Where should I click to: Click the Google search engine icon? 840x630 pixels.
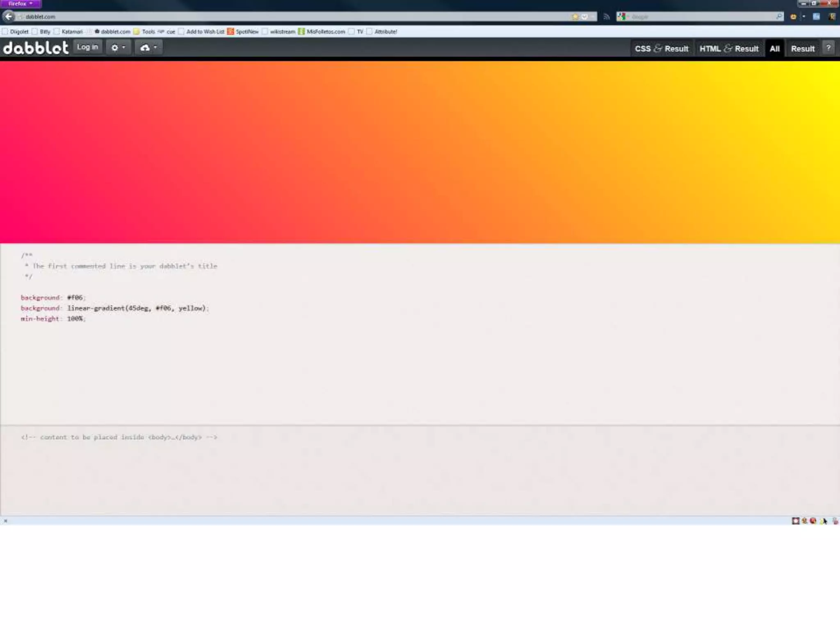(x=622, y=17)
